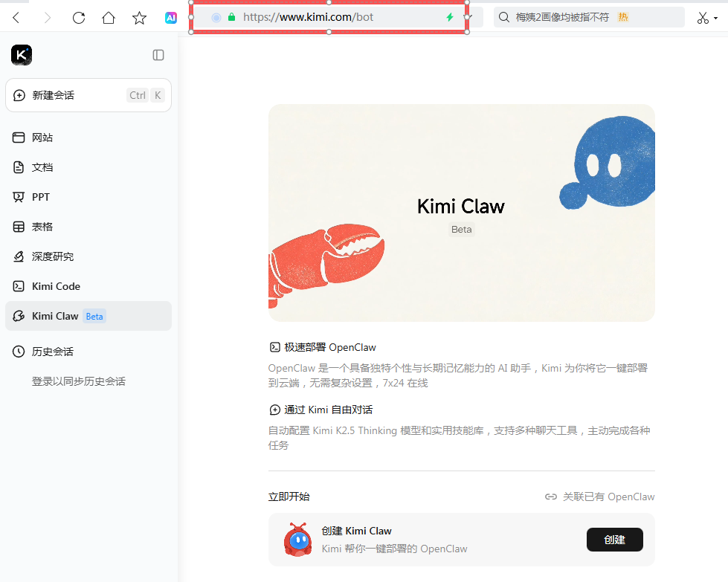Screen dimensions: 728x582
Task: Open 历史会话 history section
Action: click(88, 352)
